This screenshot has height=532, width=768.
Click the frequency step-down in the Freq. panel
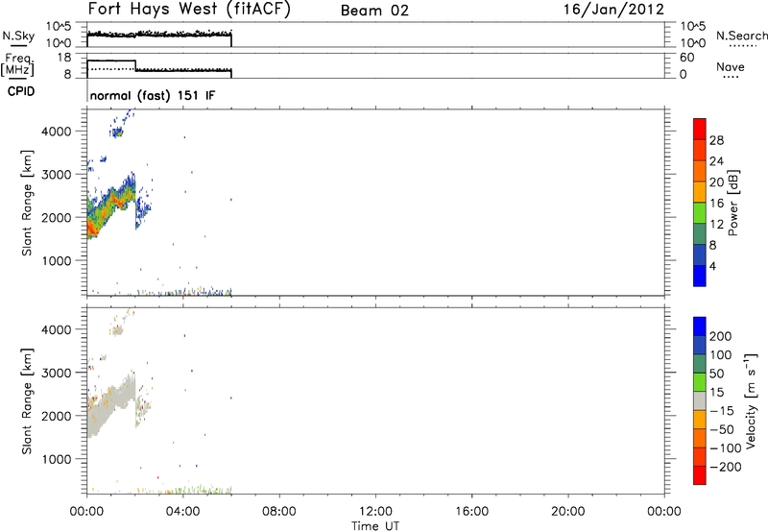[135, 65]
